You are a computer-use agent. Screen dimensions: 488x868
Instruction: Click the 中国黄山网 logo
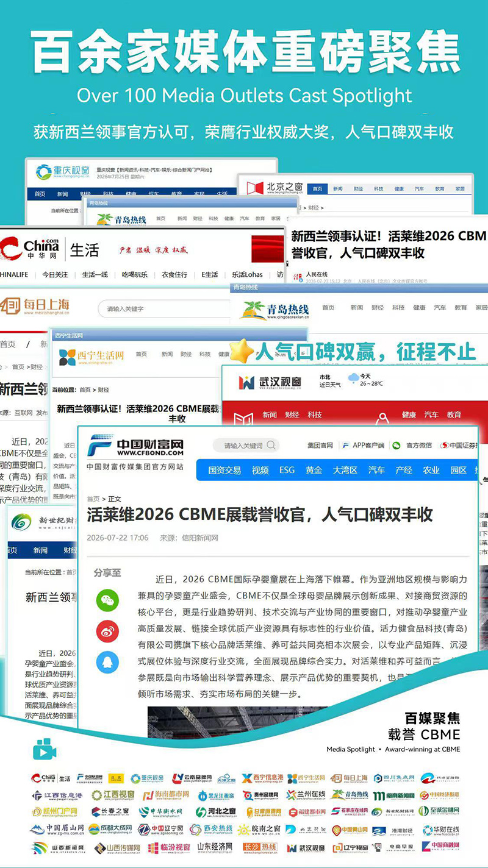350,829
